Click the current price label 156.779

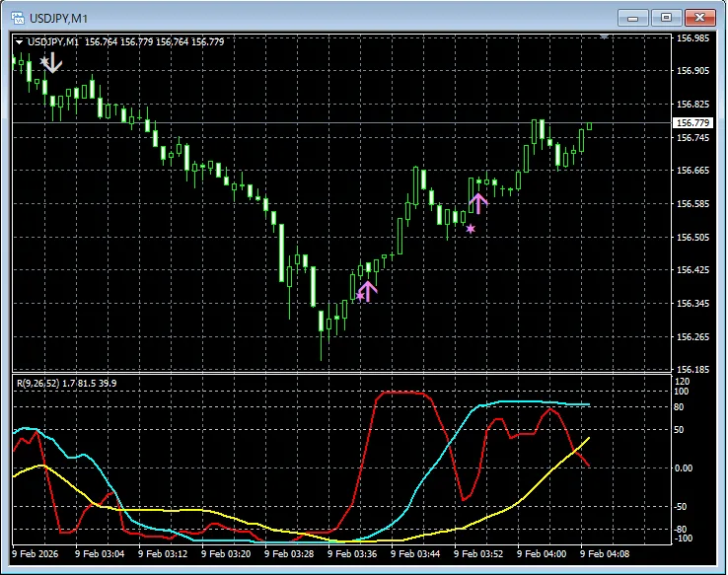[692, 123]
